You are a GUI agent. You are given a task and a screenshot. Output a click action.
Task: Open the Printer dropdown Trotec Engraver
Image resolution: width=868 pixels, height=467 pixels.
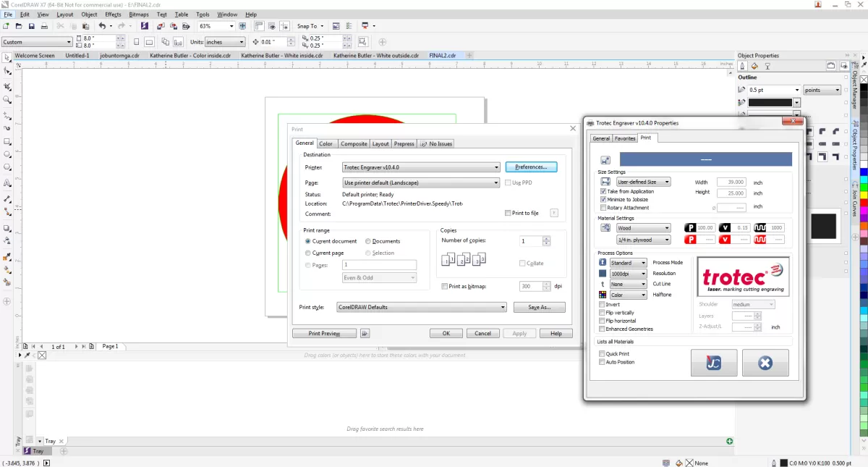click(x=421, y=167)
